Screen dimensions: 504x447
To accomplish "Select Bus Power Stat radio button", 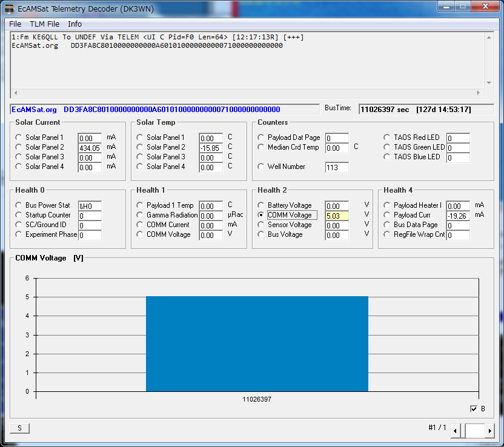I will (19, 205).
